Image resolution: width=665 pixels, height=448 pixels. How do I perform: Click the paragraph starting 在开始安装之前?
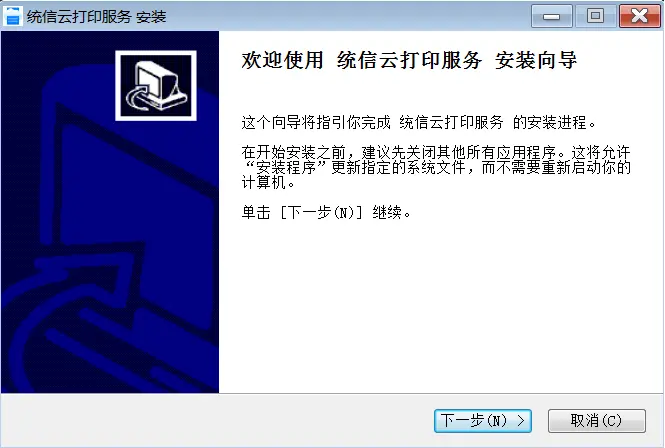436,167
